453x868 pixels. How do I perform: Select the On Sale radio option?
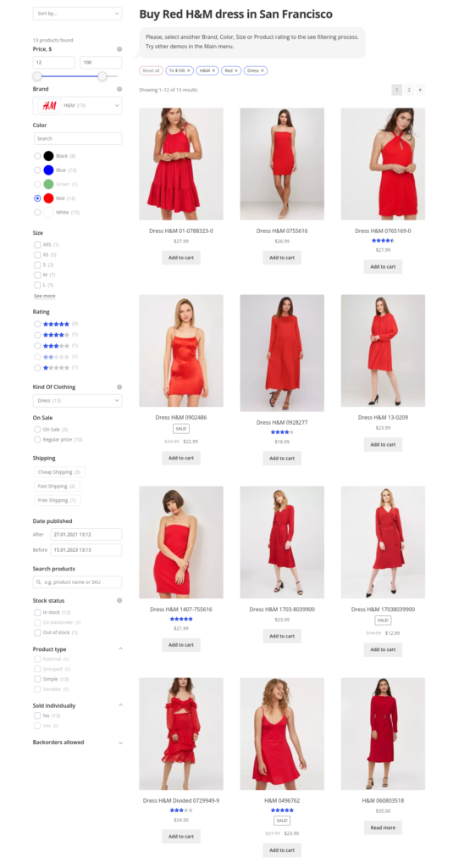point(37,430)
